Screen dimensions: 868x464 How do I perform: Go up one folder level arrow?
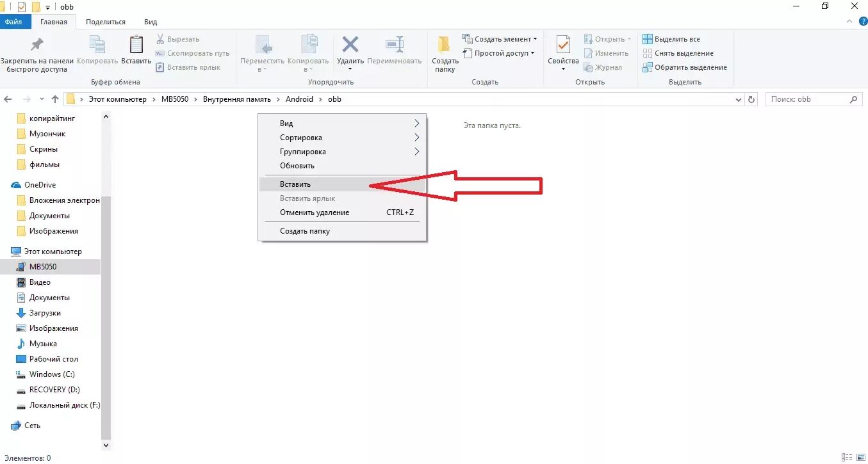click(55, 99)
